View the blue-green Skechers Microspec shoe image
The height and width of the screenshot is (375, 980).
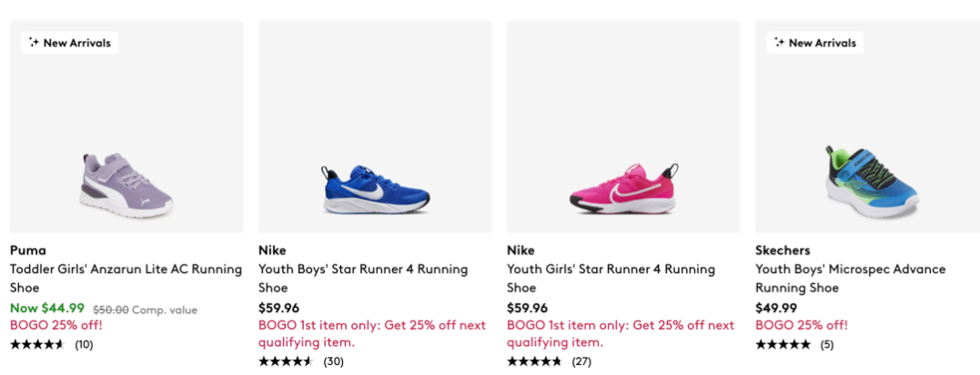(871, 177)
